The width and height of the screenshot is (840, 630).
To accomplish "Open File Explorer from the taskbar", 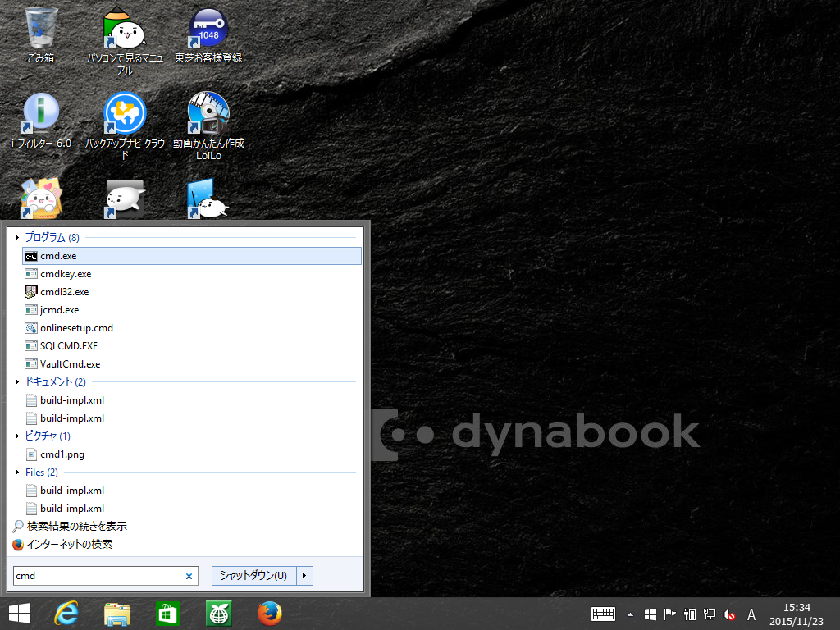I will (x=116, y=614).
